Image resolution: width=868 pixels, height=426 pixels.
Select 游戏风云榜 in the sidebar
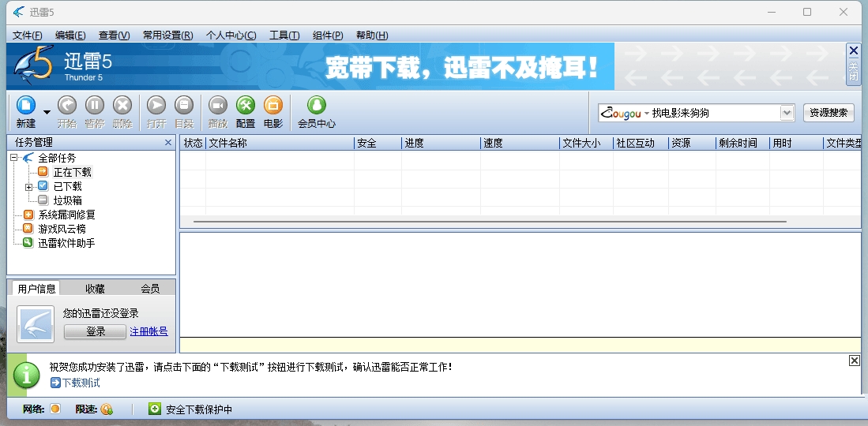coord(61,229)
